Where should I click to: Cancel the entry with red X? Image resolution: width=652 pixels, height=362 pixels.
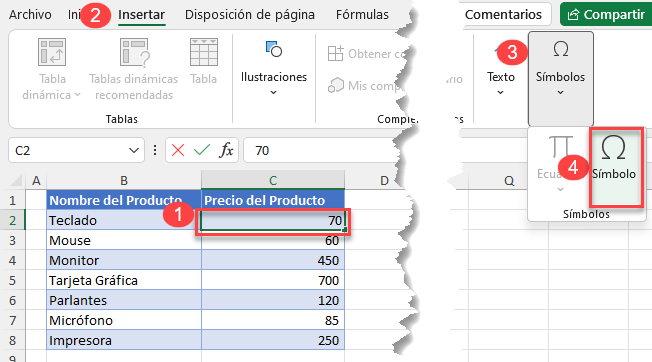point(178,150)
